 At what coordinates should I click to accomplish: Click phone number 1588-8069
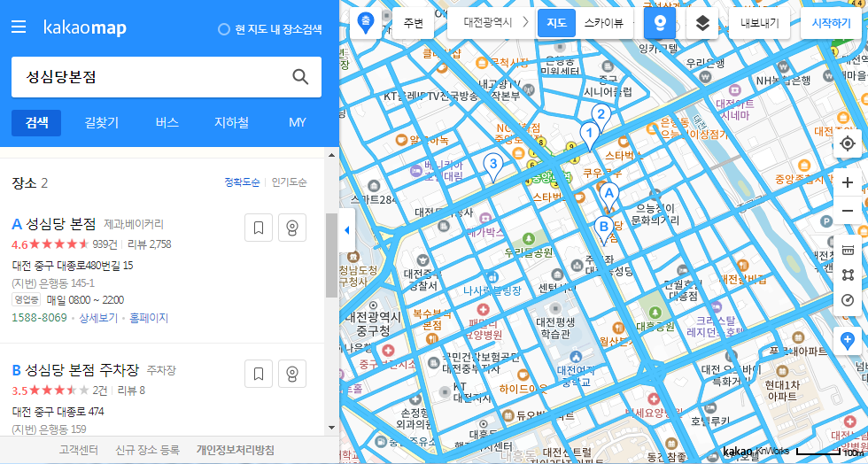coord(39,318)
